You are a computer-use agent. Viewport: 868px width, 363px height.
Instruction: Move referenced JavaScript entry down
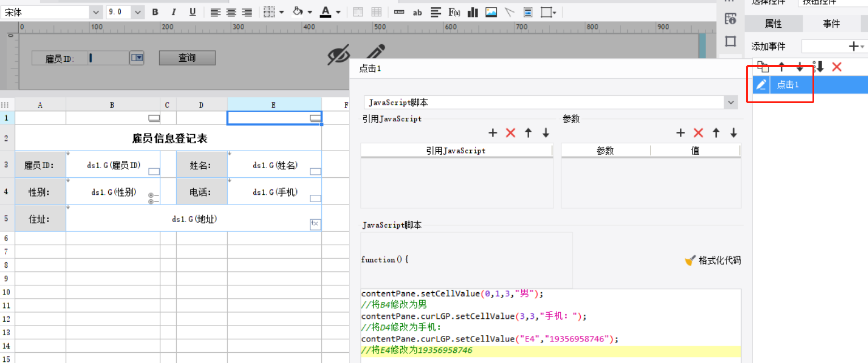546,133
